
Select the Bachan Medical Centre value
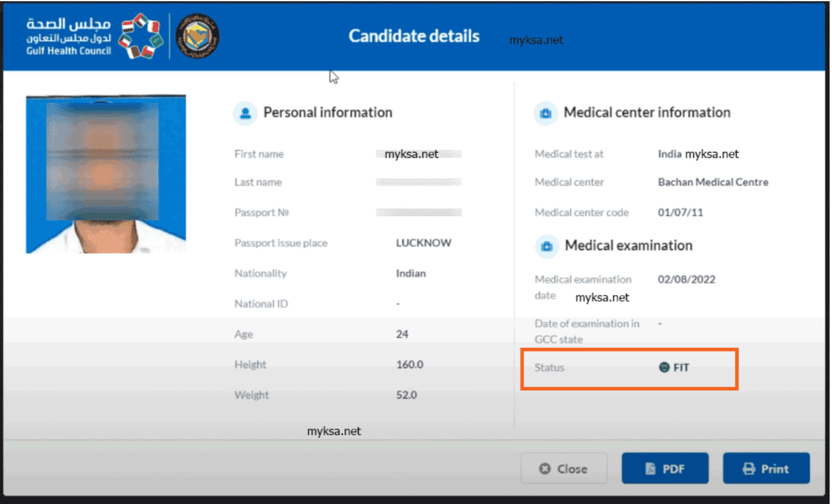coord(713,182)
